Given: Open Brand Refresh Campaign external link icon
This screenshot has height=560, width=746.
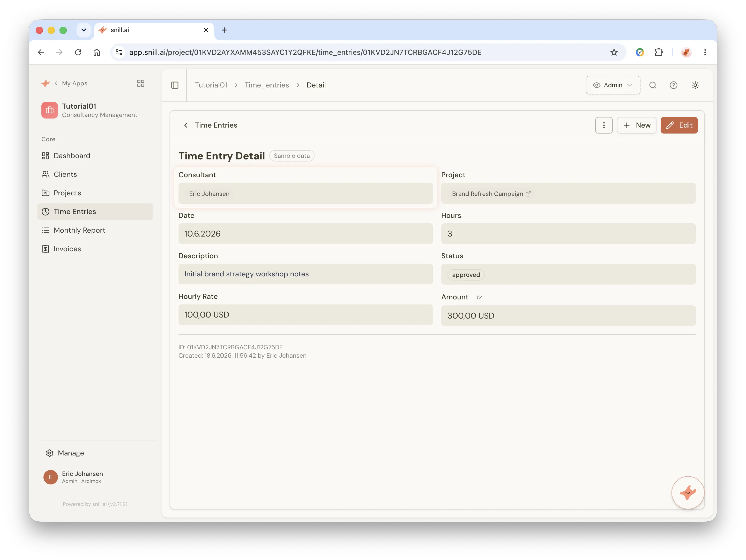Looking at the screenshot, I should 528,194.
